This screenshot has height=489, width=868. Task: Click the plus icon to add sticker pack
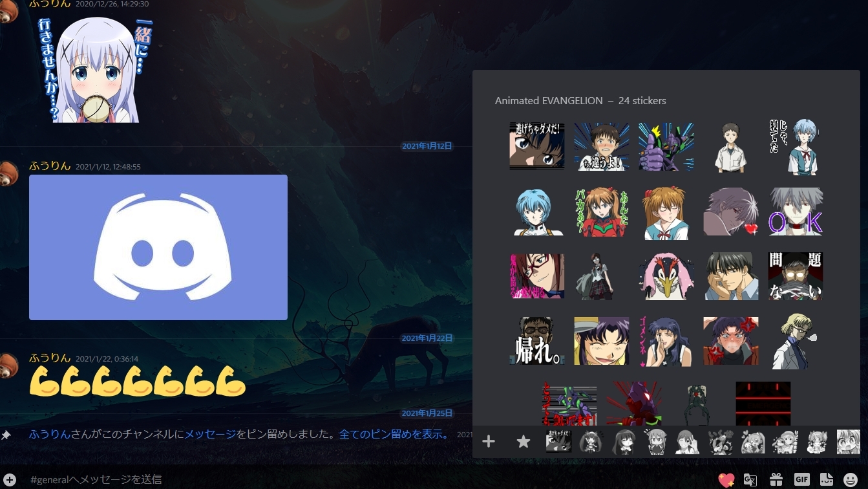[489, 442]
